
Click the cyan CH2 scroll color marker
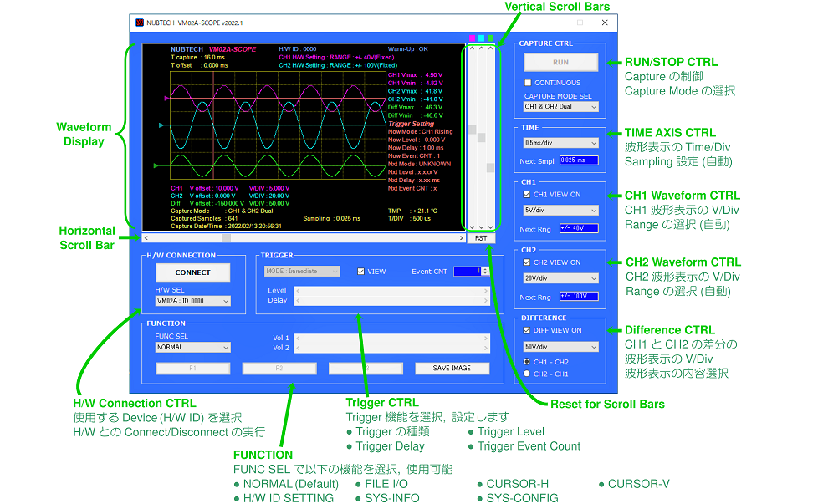tap(481, 38)
